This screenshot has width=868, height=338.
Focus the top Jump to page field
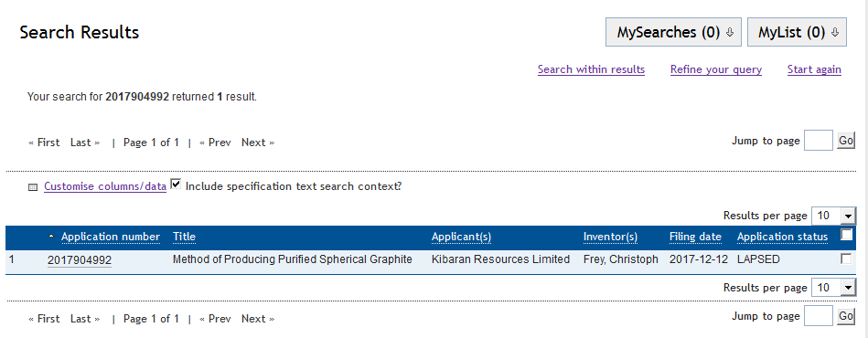[819, 141]
